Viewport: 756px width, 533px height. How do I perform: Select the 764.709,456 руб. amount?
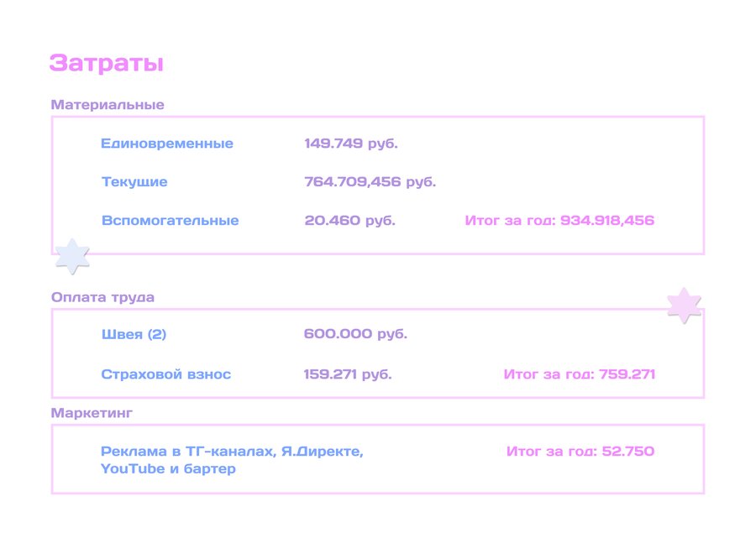pyautogui.click(x=370, y=182)
